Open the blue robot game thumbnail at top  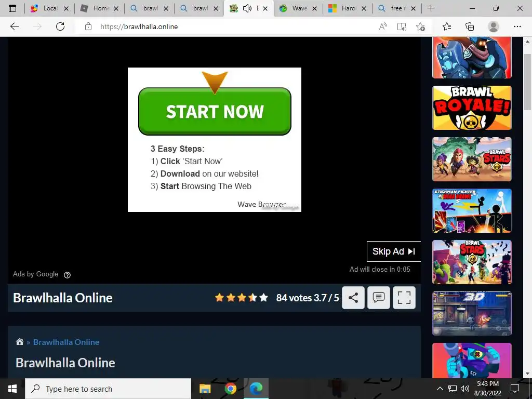coord(472,58)
